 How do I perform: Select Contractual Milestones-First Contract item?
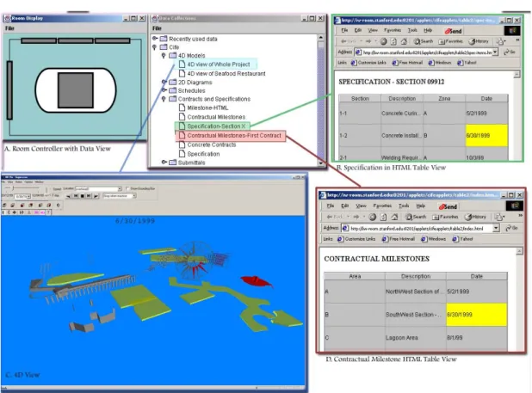(x=231, y=136)
